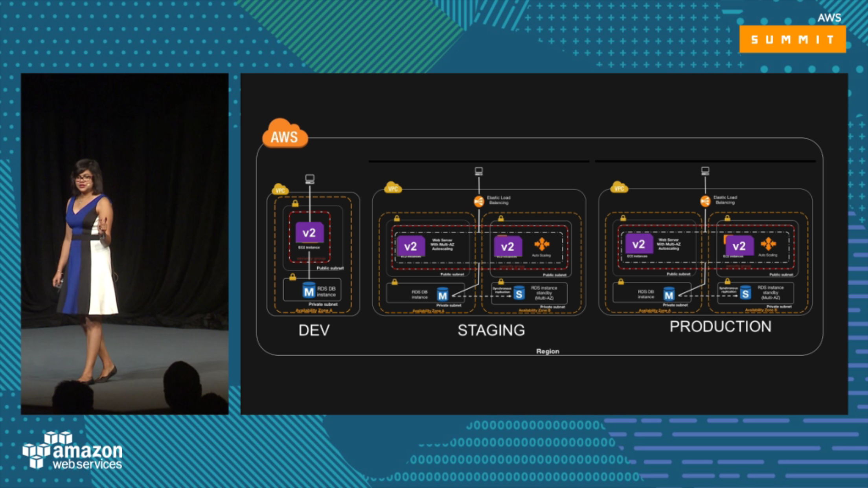Select the VPC cloud icon above STAGING
The height and width of the screenshot is (488, 868).
[393, 188]
